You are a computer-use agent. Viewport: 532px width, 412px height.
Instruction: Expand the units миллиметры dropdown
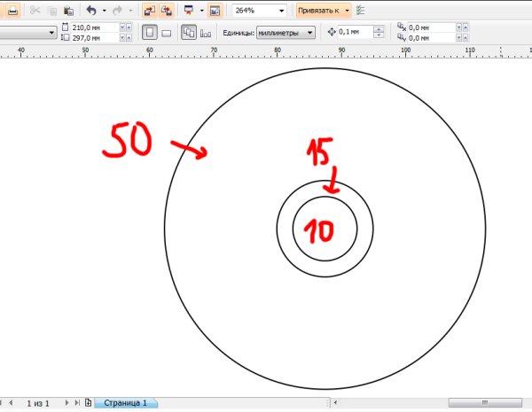[x=309, y=32]
